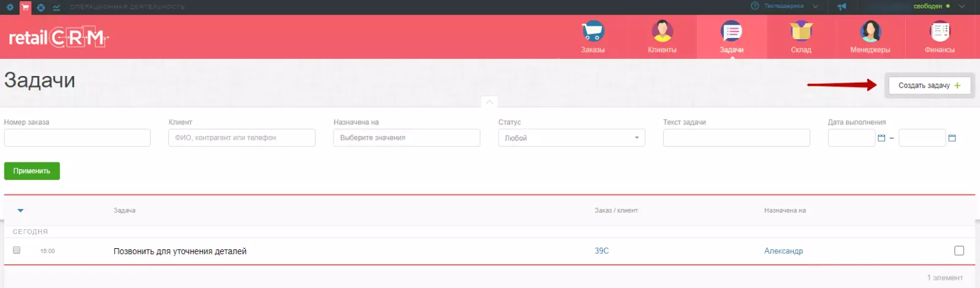This screenshot has height=288, width=980.
Task: Click the start date input of Дата выполнения
Action: click(851, 138)
